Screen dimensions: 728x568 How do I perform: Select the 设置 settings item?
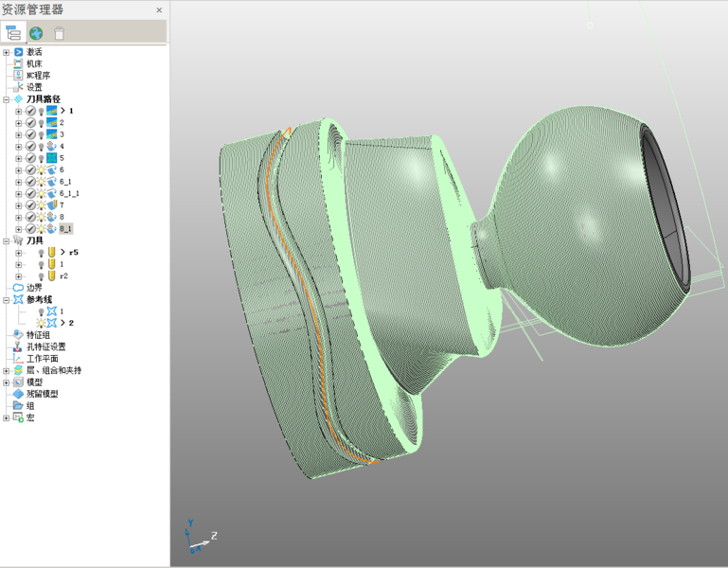[34, 87]
